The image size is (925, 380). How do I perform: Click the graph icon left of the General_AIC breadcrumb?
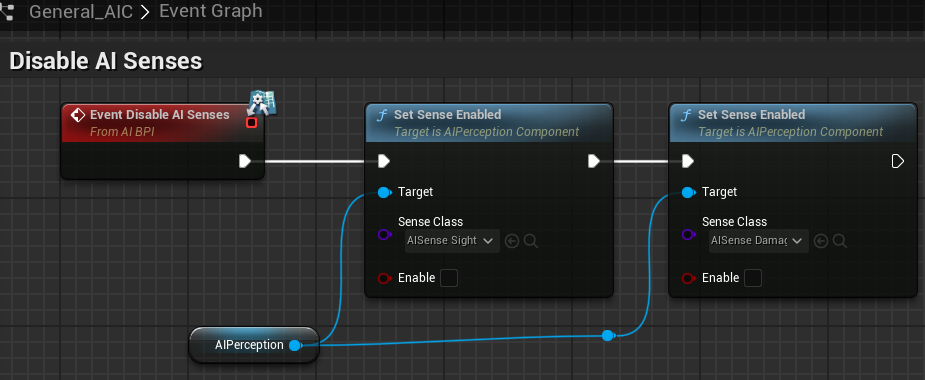tap(6, 11)
